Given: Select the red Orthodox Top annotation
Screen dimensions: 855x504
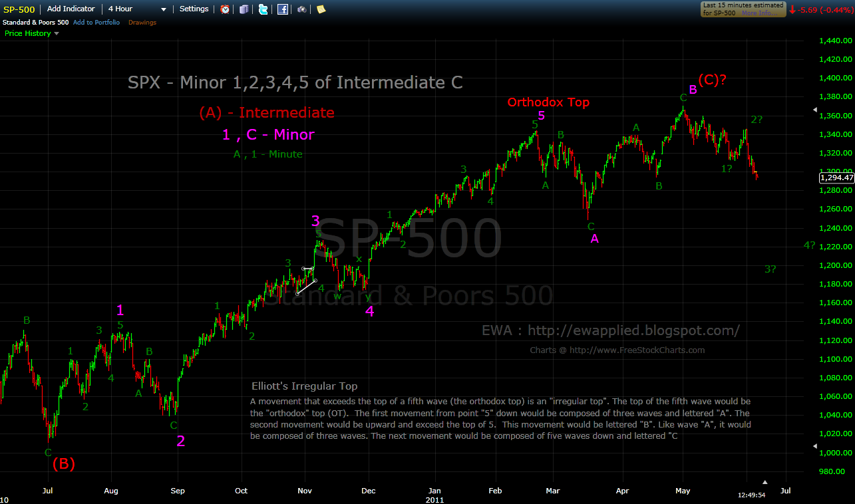Looking at the screenshot, I should pos(548,102).
